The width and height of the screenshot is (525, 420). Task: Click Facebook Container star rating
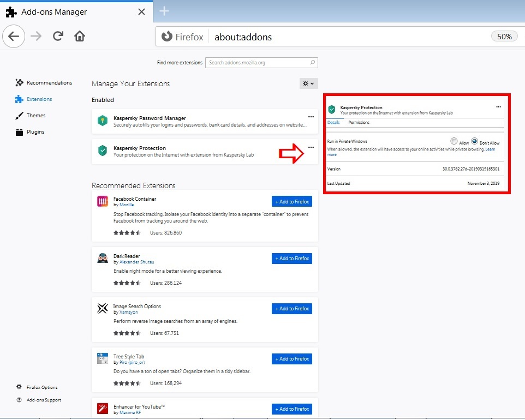coord(127,232)
